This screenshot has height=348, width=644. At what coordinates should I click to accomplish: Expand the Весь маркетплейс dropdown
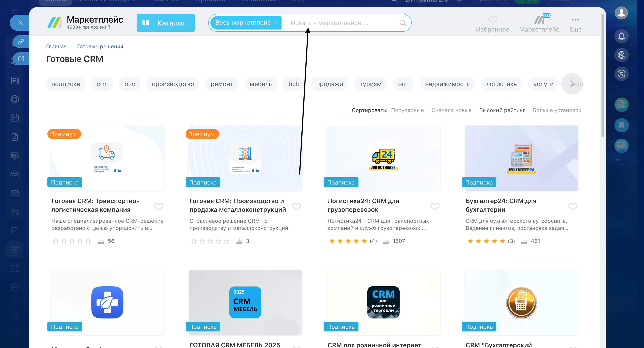pos(246,23)
